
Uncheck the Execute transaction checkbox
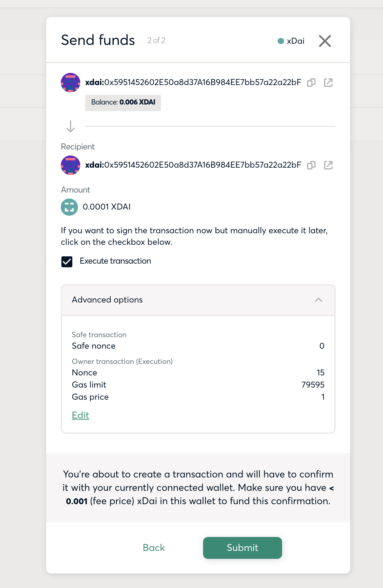(x=67, y=262)
